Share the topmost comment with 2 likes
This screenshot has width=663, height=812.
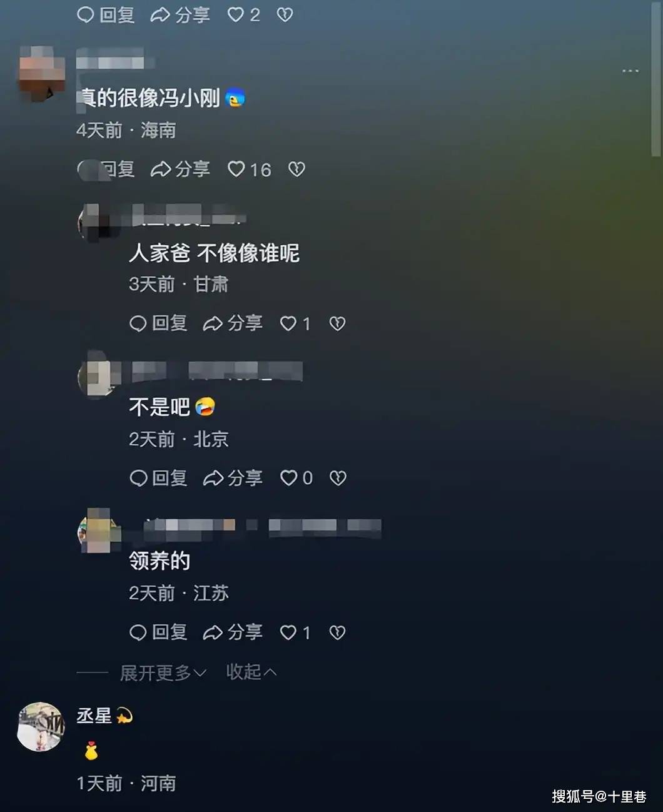[180, 14]
